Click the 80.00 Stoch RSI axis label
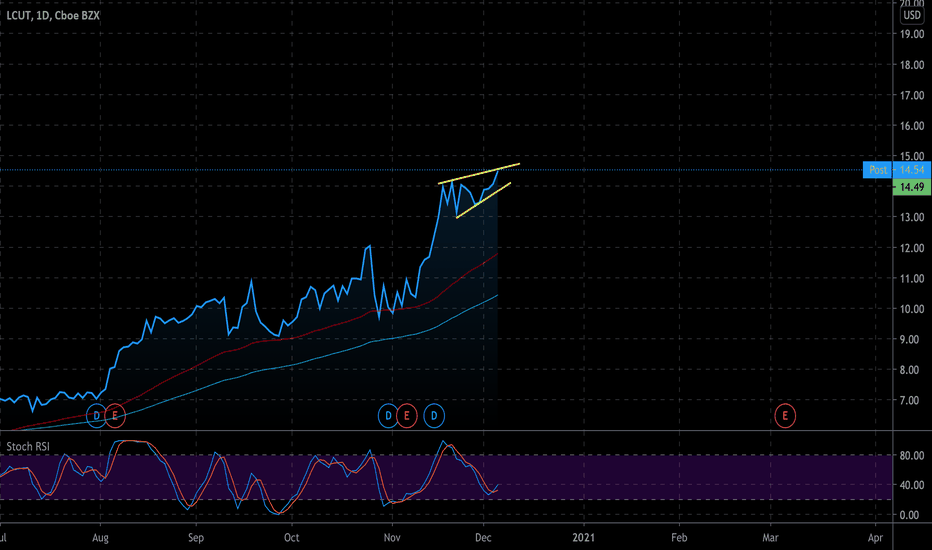The image size is (932, 550). pyautogui.click(x=912, y=455)
